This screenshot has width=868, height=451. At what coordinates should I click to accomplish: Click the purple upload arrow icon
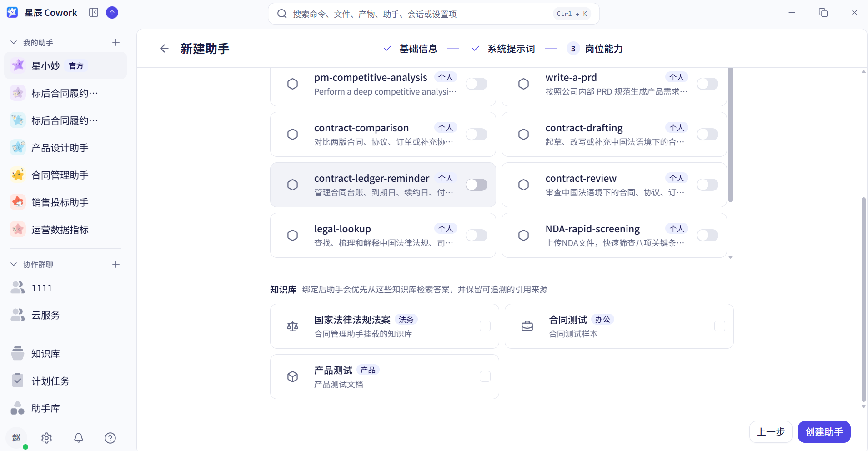tap(112, 12)
